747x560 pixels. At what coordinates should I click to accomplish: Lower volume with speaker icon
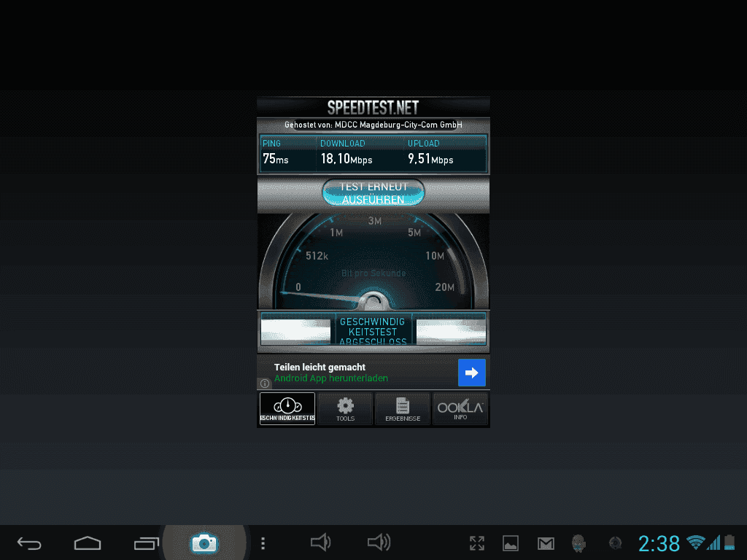pos(321,542)
